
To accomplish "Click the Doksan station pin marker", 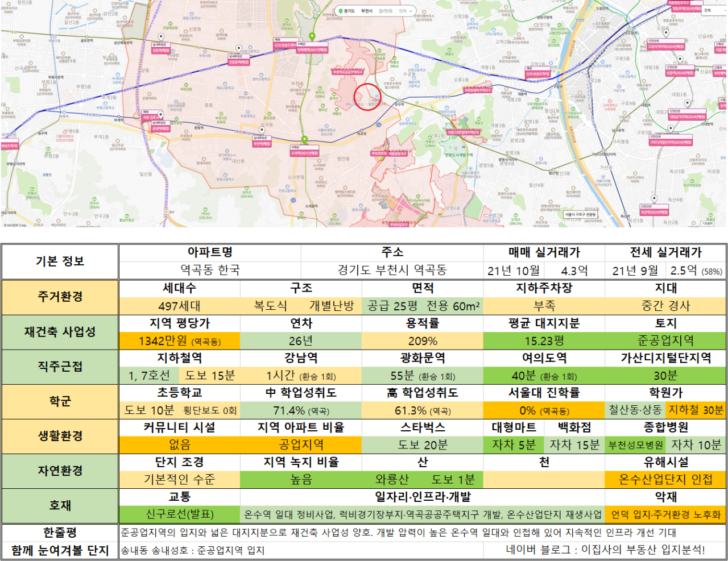I will (653, 200).
